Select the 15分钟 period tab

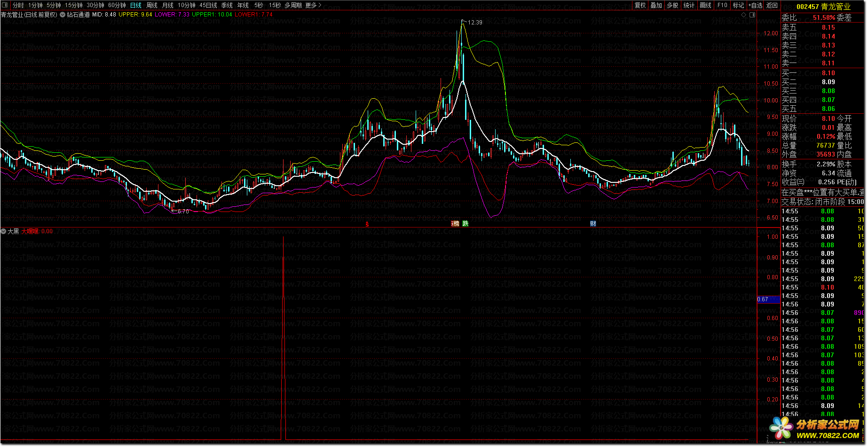coord(74,5)
